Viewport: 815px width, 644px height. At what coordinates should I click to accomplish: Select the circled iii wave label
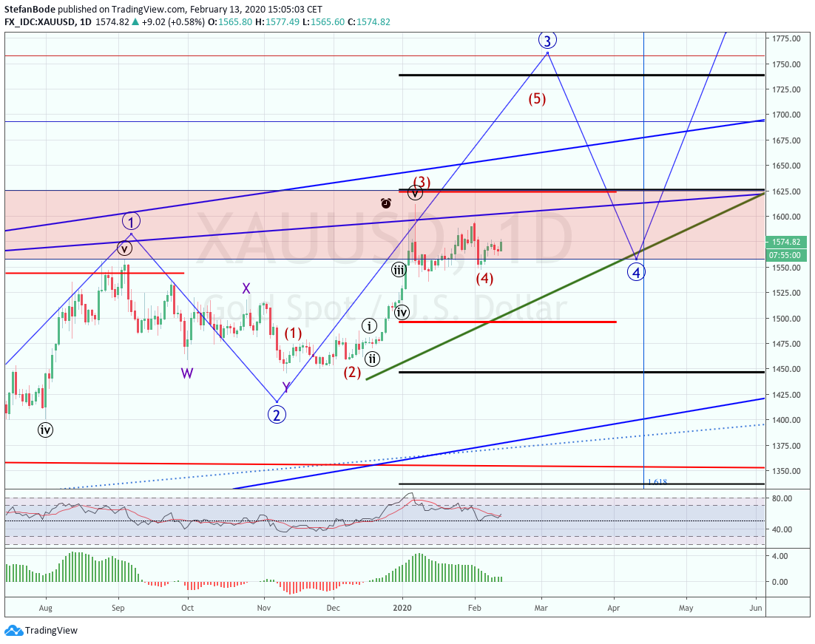click(x=399, y=271)
